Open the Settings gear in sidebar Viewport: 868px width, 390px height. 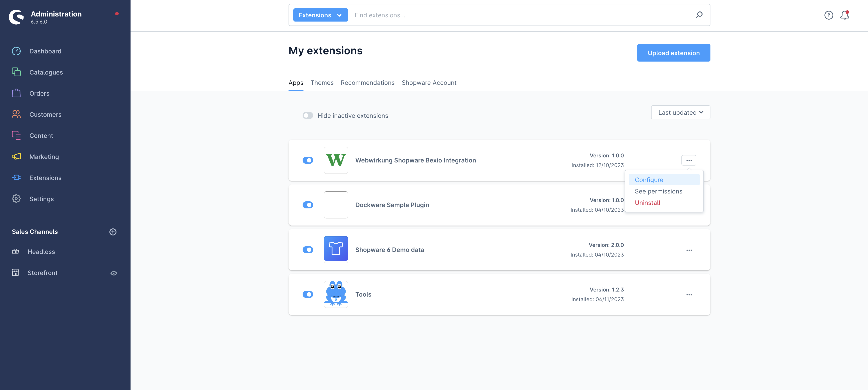tap(42, 199)
